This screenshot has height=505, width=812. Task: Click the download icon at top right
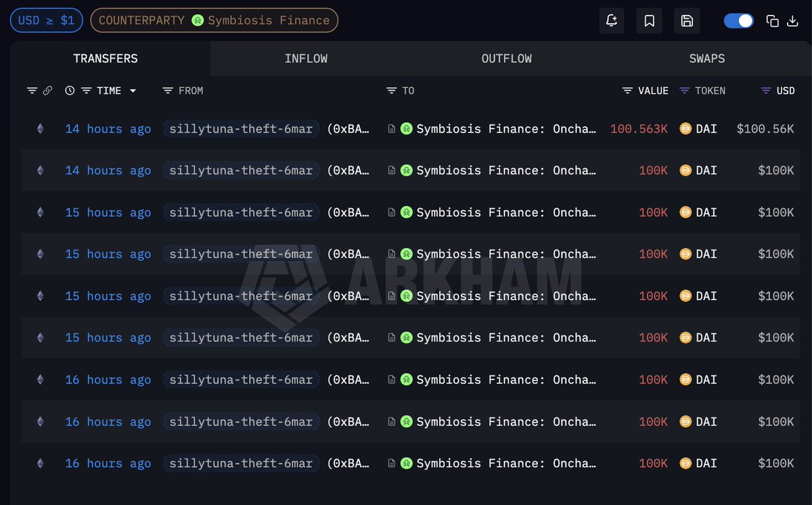pos(792,21)
